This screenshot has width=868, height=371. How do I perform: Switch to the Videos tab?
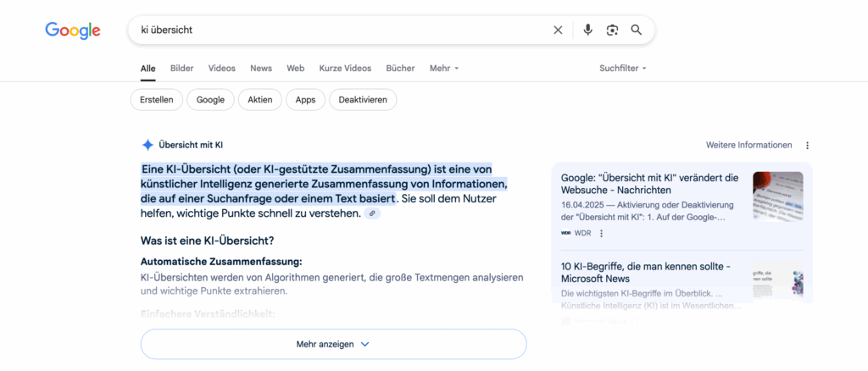click(221, 69)
